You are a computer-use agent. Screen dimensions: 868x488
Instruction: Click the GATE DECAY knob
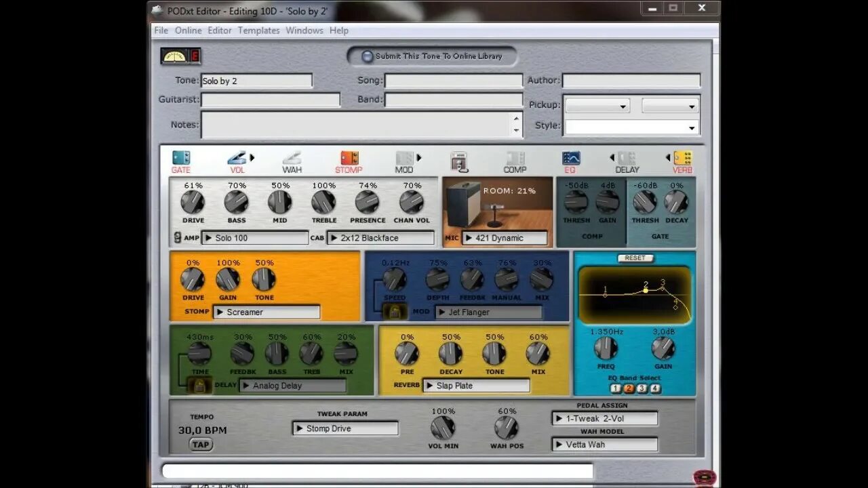click(x=676, y=202)
